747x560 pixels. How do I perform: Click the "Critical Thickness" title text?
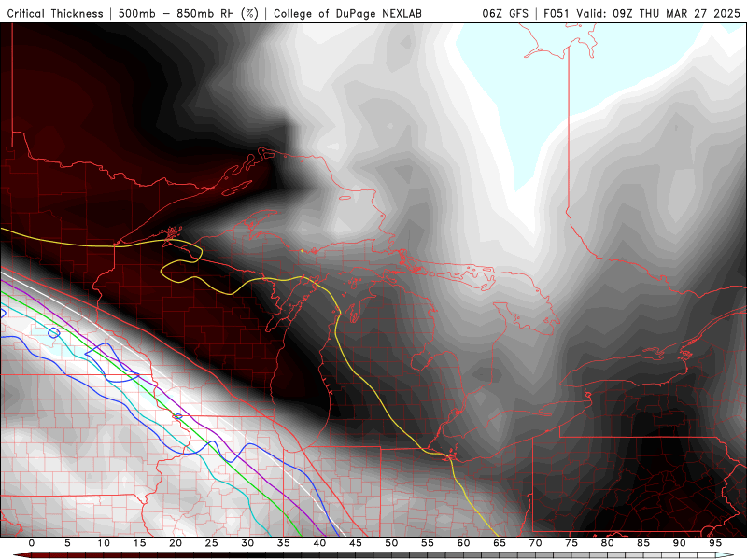coord(55,13)
